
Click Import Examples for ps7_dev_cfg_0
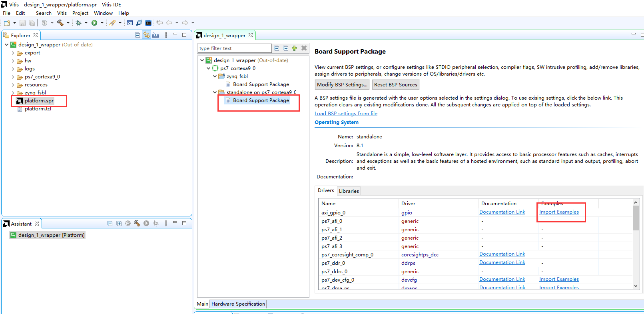[x=559, y=279]
